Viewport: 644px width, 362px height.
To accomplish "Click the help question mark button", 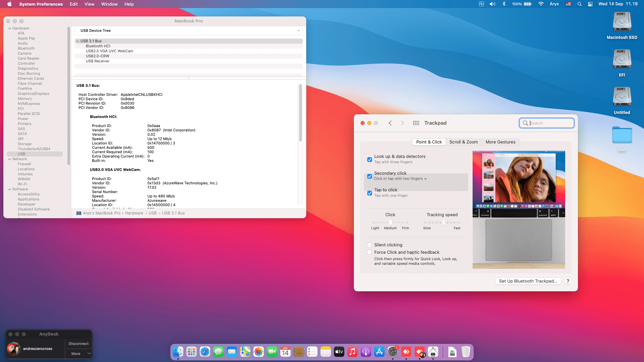I will 568,281.
